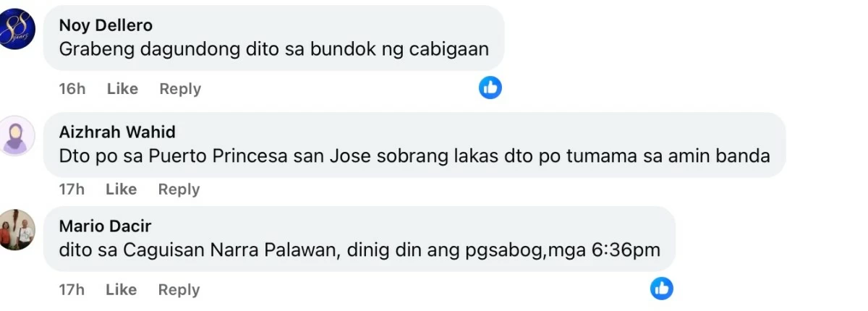Click the thumbs-up reaction on Mario Dacir's comment
The height and width of the screenshot is (311, 868).
(x=661, y=288)
